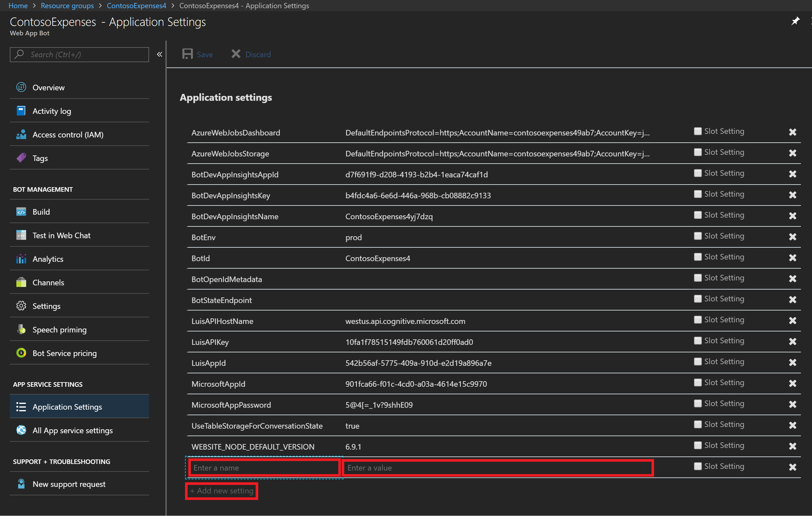Check Slot Setting for the new setting row
Image resolution: width=812 pixels, height=516 pixels.
(698, 466)
